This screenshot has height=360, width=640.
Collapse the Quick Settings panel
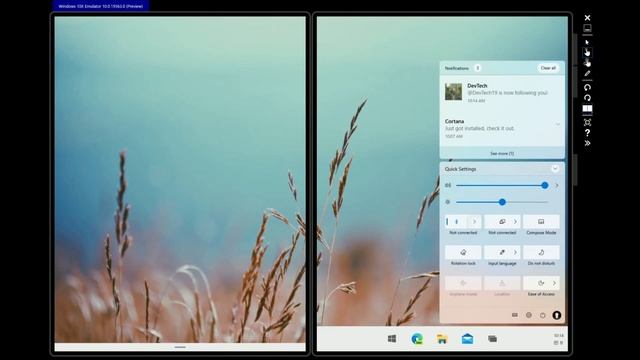pos(555,169)
